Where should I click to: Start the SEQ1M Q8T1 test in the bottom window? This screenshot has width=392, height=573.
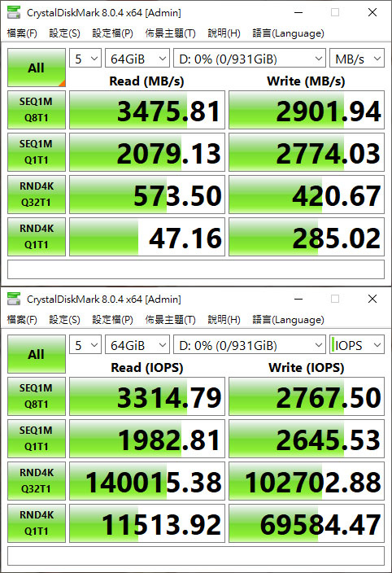[x=37, y=396]
